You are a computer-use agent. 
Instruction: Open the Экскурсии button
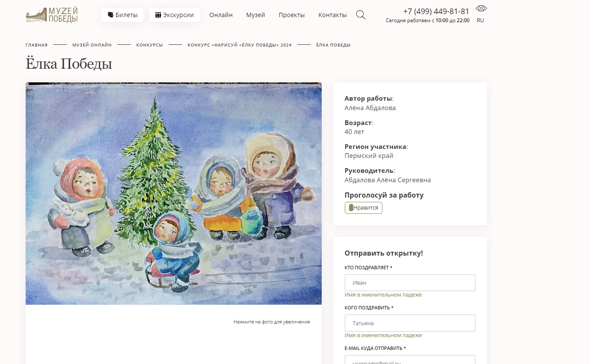coord(175,15)
